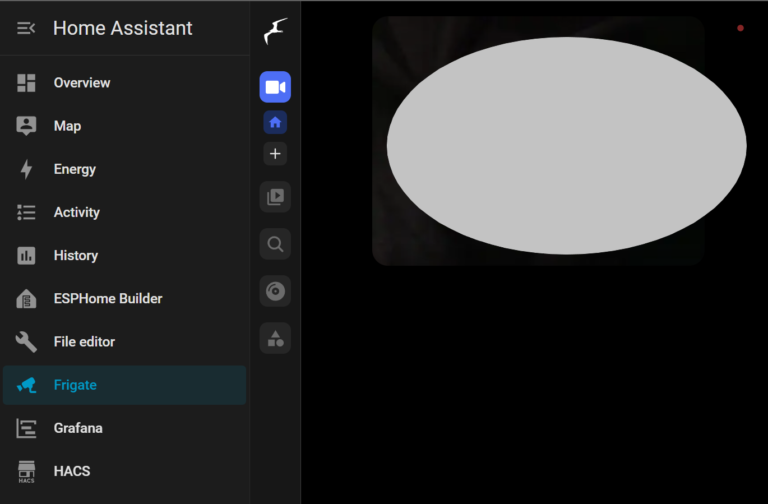The height and width of the screenshot is (504, 768).
Task: Open Frigate exports page
Action: tap(275, 291)
